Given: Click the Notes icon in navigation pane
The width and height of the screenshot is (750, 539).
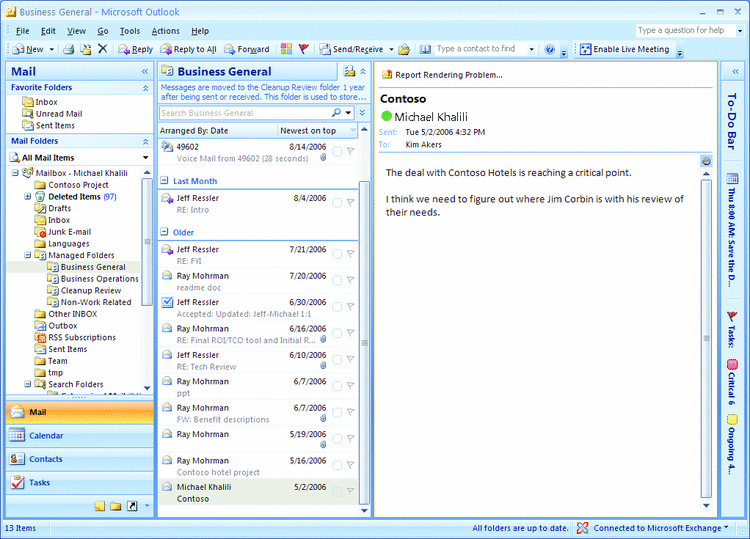Looking at the screenshot, I should pos(100,506).
